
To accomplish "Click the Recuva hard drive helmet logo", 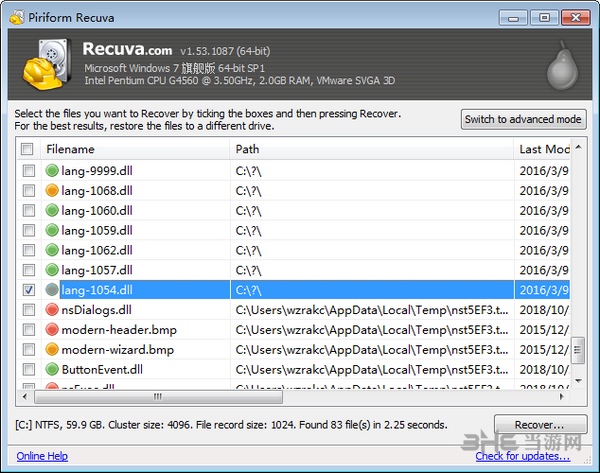I will click(47, 64).
